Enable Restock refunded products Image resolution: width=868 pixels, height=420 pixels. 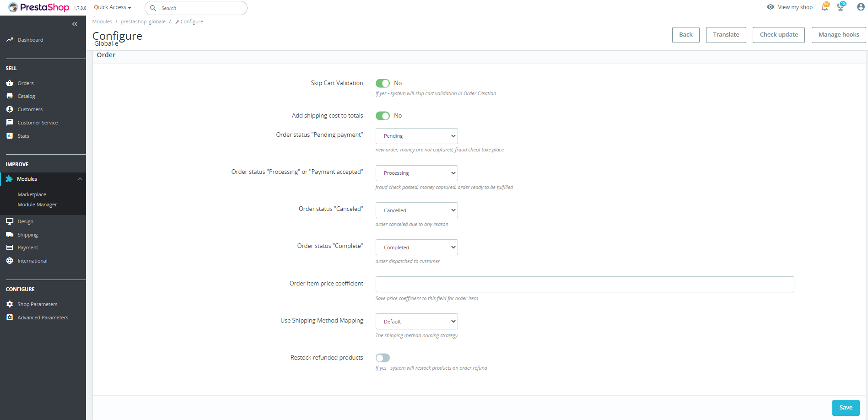point(383,357)
